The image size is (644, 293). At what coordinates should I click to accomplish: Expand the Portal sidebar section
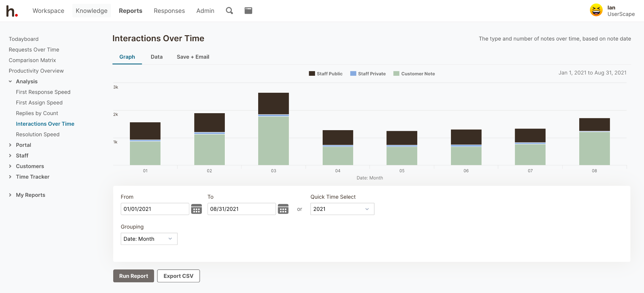pyautogui.click(x=10, y=145)
